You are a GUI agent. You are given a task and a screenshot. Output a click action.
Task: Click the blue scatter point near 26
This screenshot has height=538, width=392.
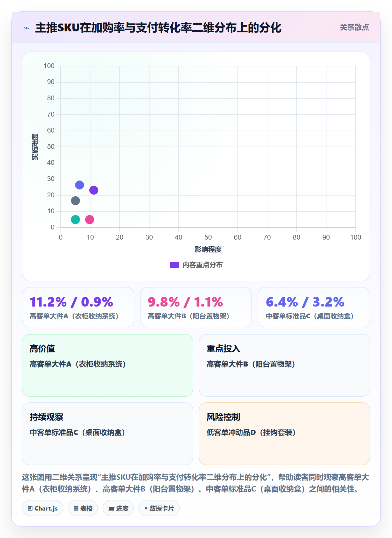pyautogui.click(x=80, y=185)
